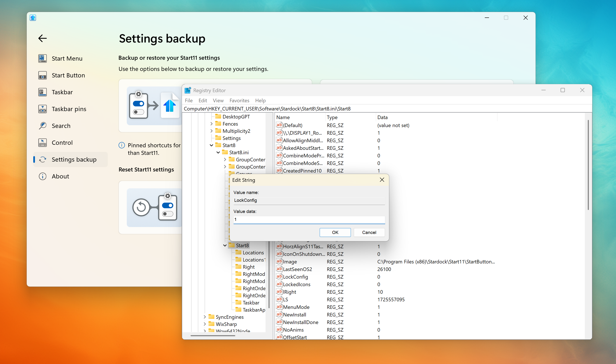Image resolution: width=616 pixels, height=364 pixels.
Task: Open the Control settings keyboard icon
Action: tap(43, 142)
